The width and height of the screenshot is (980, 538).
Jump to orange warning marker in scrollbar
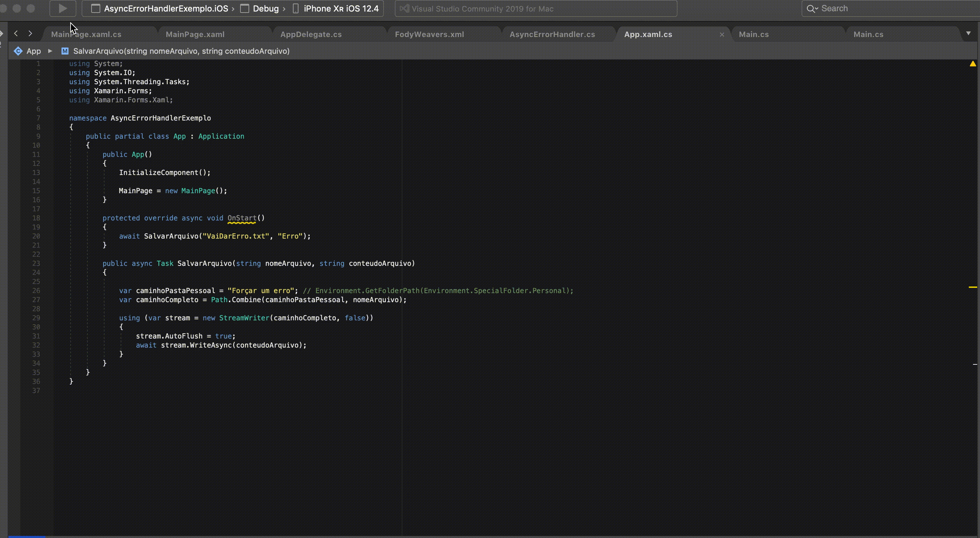[x=973, y=287]
